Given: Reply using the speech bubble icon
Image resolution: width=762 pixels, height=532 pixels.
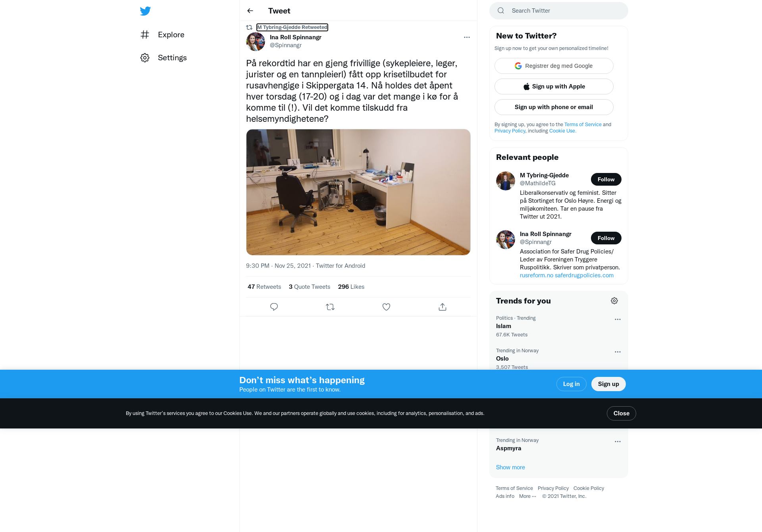Looking at the screenshot, I should click(274, 307).
